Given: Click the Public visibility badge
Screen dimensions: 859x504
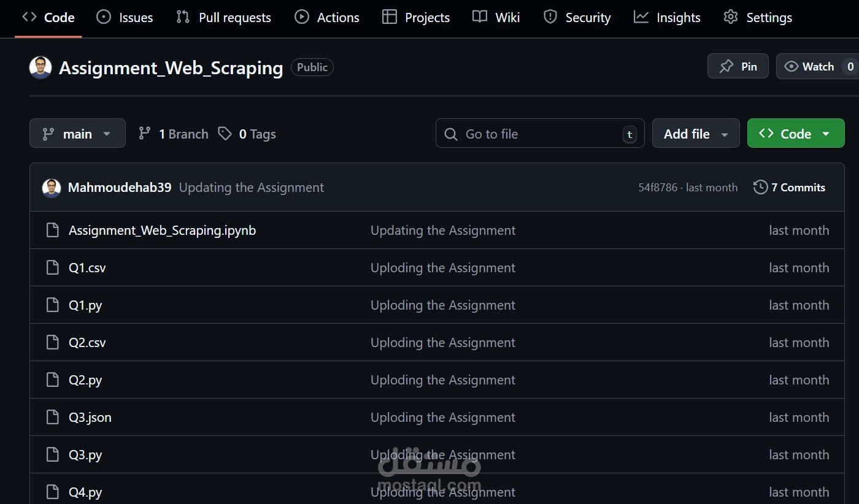Looking at the screenshot, I should coord(312,67).
